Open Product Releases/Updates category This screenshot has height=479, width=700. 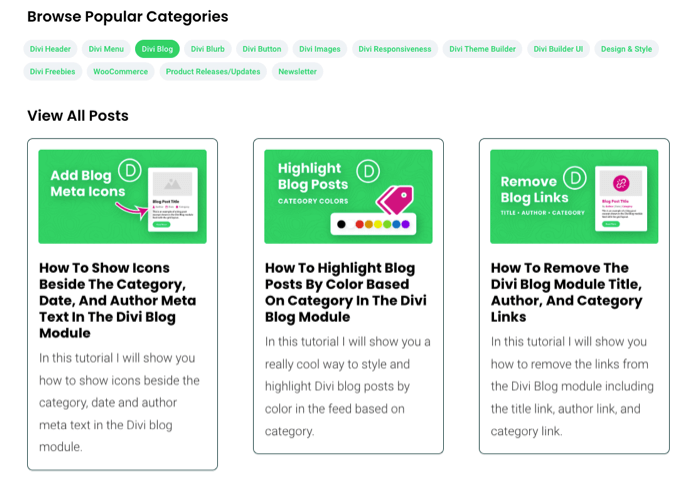click(x=212, y=71)
